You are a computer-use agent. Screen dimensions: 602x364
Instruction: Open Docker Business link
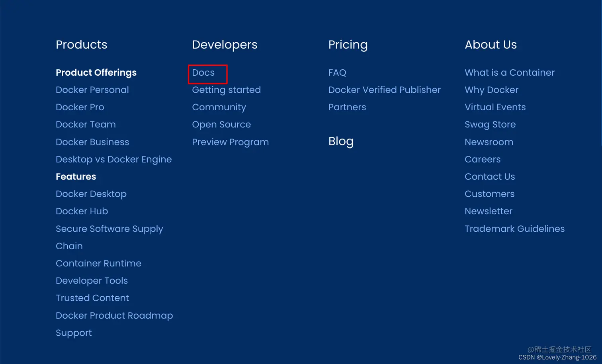coord(92,142)
